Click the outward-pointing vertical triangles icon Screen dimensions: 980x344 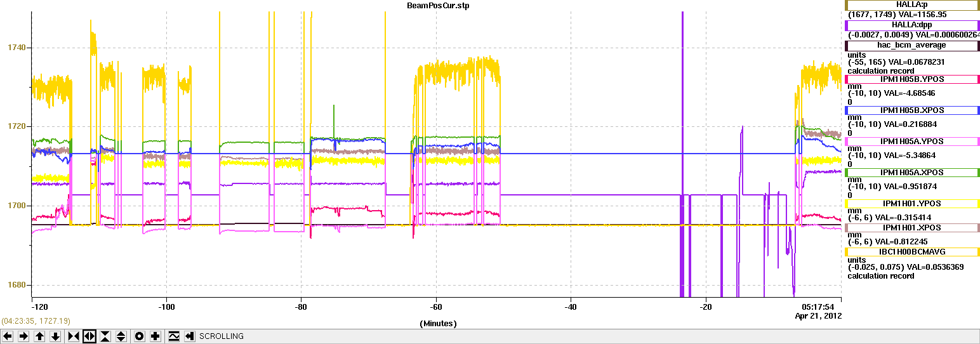click(121, 336)
